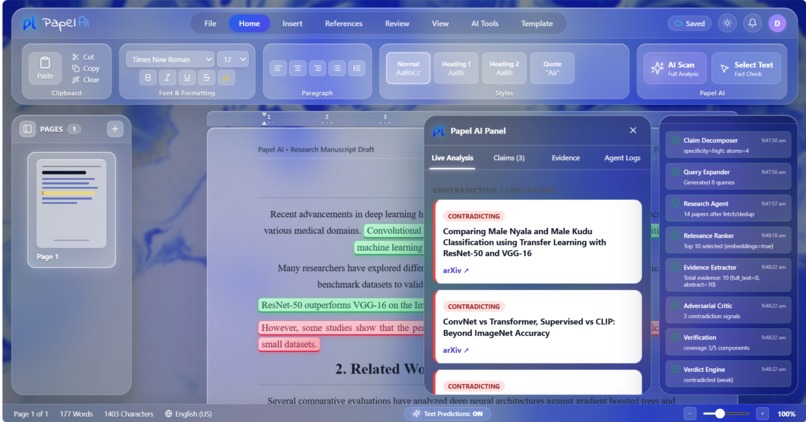
Task: Open English (US) language selector
Action: (188, 414)
